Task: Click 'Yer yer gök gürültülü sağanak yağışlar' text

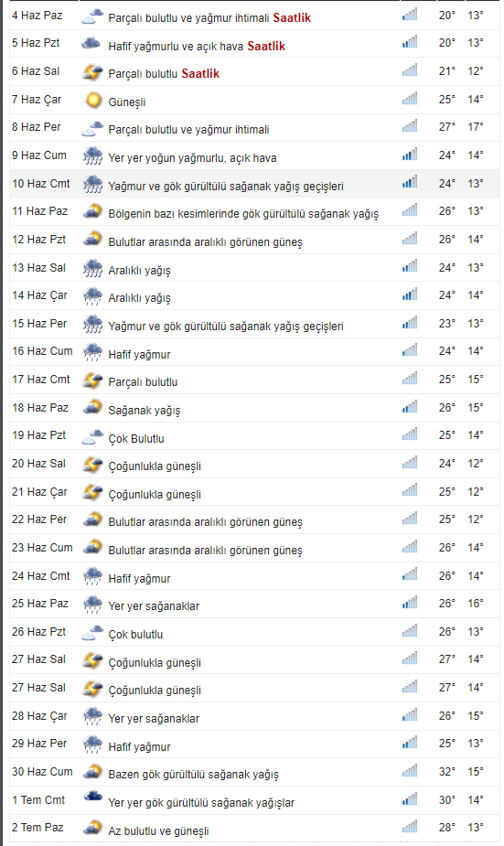Action: (201, 803)
